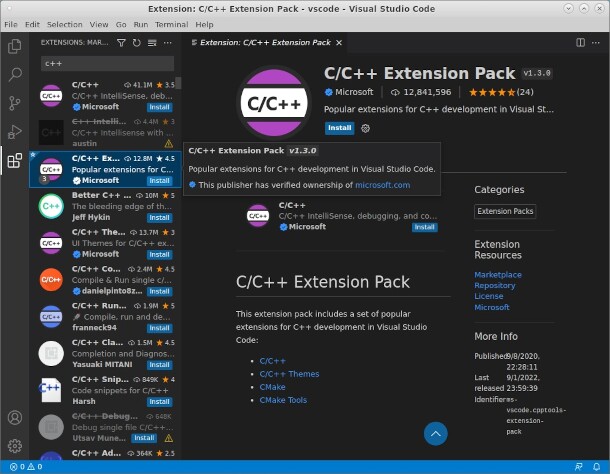The height and width of the screenshot is (474, 610).
Task: Open the Run menu
Action: pos(140,25)
